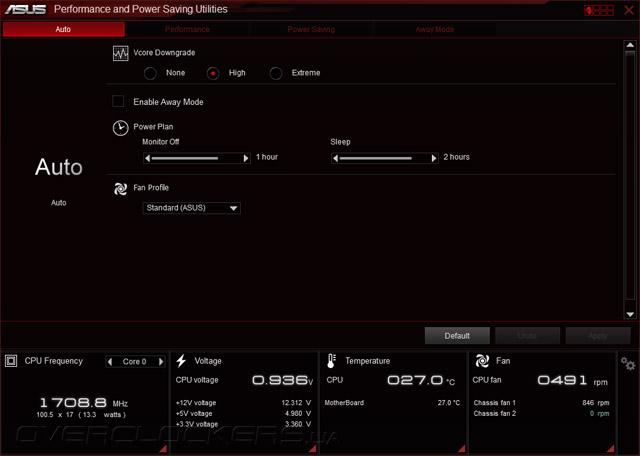Screen dimensions: 640x456
Task: Select High for Vcore Downgrade
Action: pos(213,73)
